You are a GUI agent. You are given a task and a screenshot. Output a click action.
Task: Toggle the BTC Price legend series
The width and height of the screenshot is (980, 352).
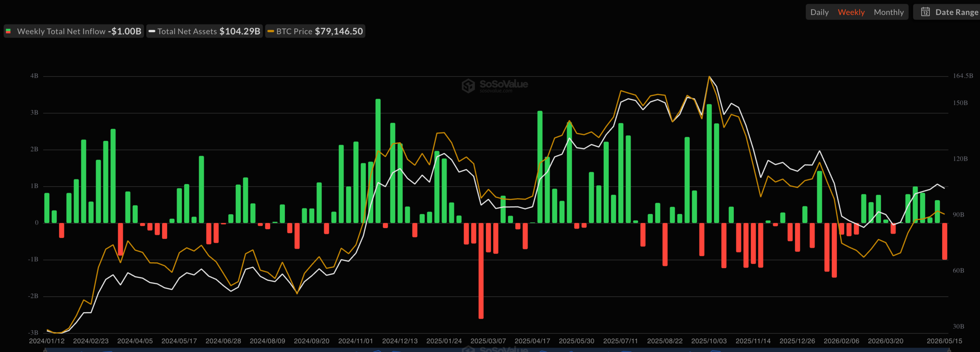point(315,31)
